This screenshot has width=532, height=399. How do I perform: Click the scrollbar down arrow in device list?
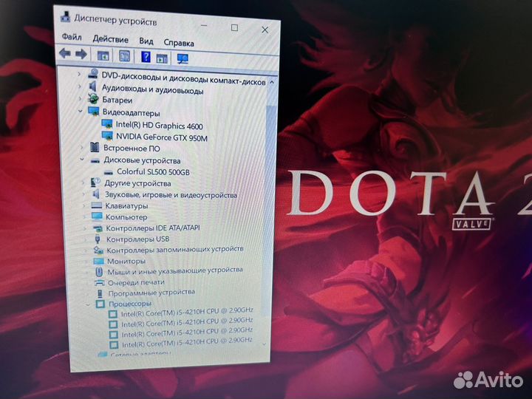click(265, 344)
